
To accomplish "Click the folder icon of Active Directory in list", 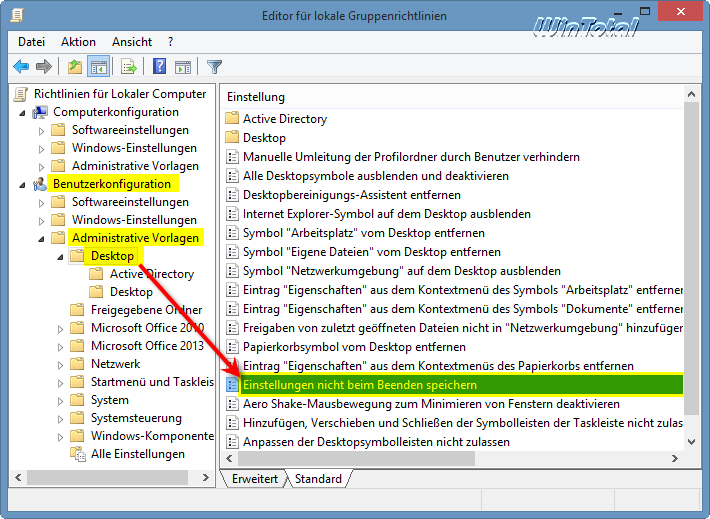I will [232, 119].
